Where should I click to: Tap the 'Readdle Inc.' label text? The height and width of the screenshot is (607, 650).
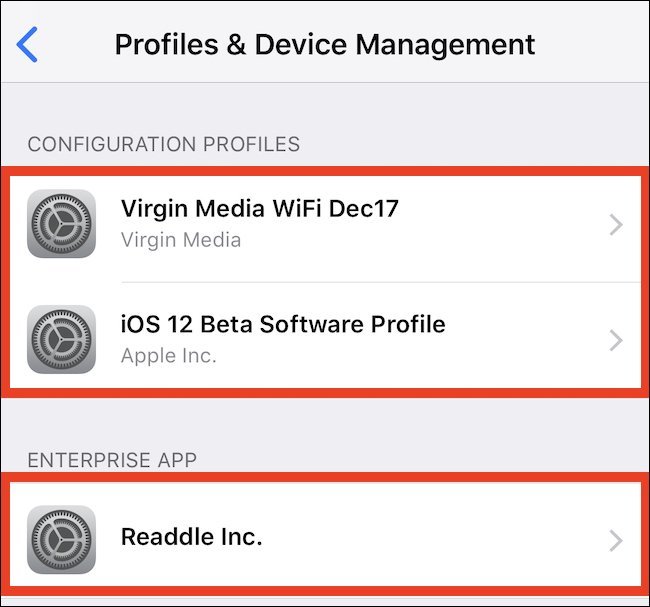pos(191,537)
